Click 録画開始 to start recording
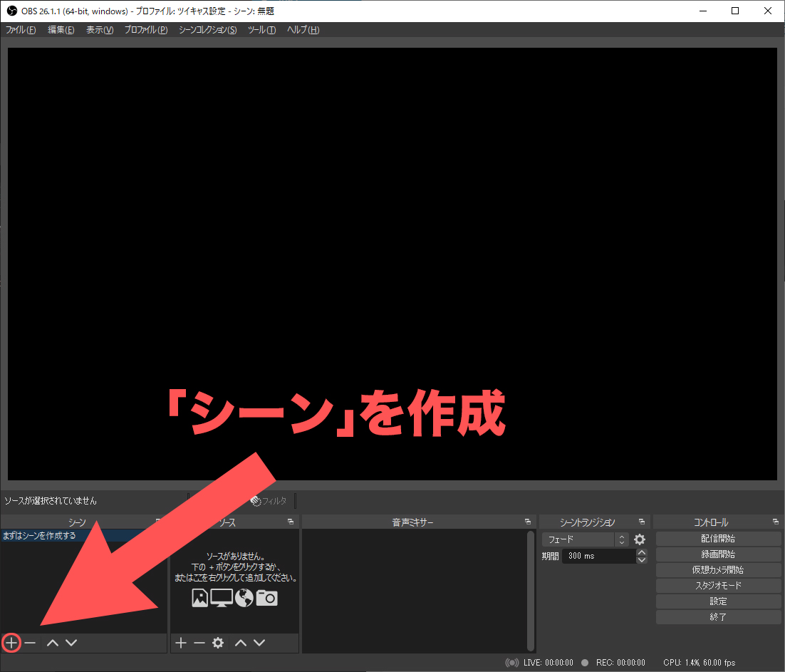This screenshot has height=672, width=785. [x=718, y=554]
